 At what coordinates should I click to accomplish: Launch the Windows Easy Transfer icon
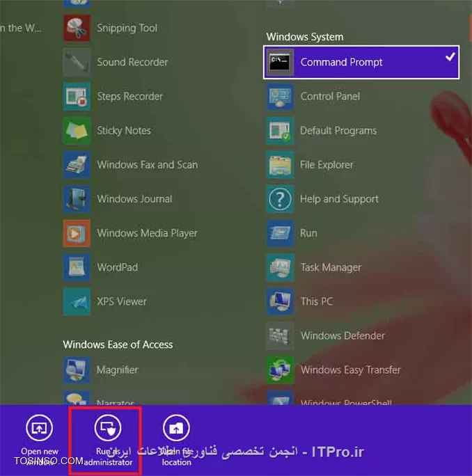pos(280,370)
